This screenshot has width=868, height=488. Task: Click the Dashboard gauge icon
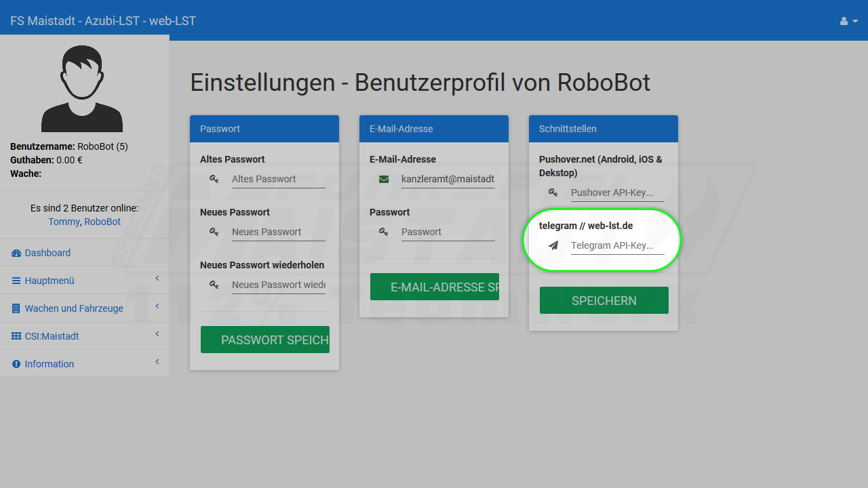pyautogui.click(x=16, y=253)
